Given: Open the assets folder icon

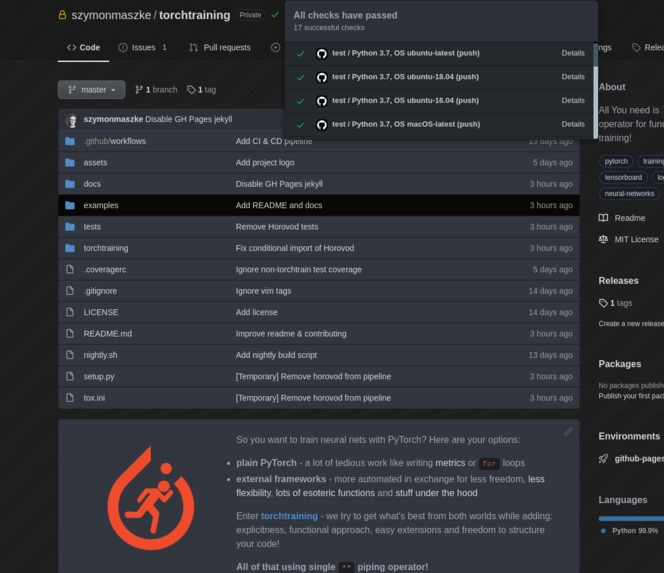Looking at the screenshot, I should 70,163.
